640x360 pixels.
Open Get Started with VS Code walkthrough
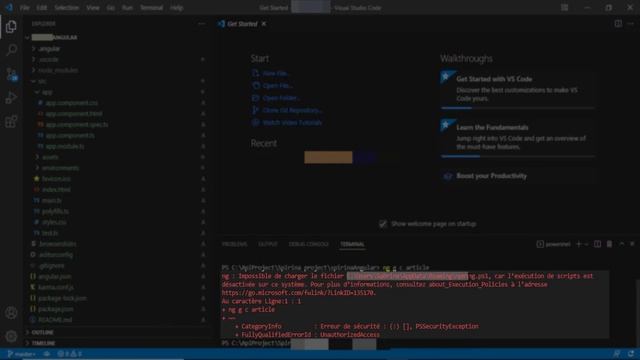coord(518,91)
